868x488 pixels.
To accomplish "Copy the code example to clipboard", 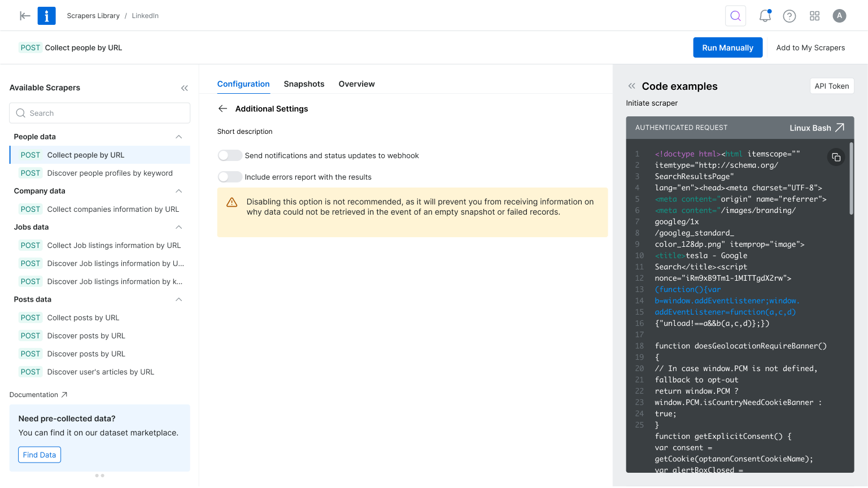I will tap(836, 157).
